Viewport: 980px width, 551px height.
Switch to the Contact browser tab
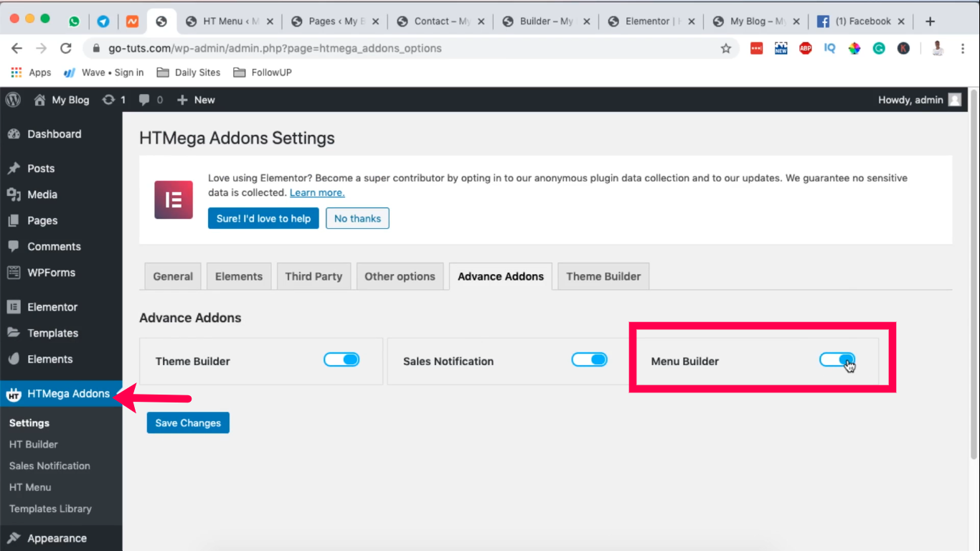(x=442, y=22)
